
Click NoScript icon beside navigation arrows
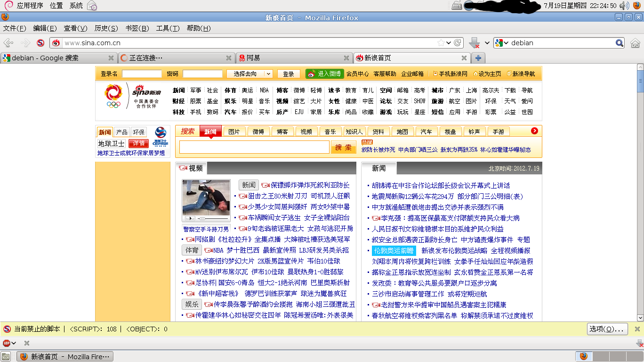pos(40,43)
